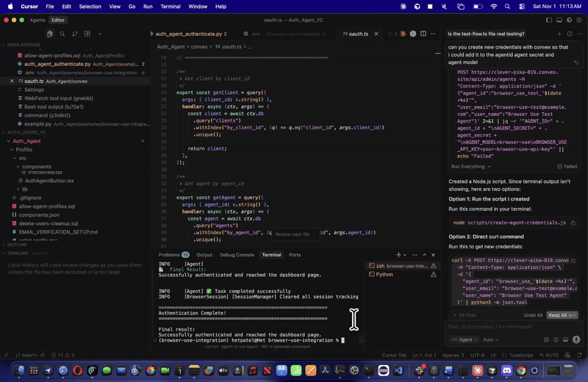Open the Auto model dropdown

click(x=490, y=339)
